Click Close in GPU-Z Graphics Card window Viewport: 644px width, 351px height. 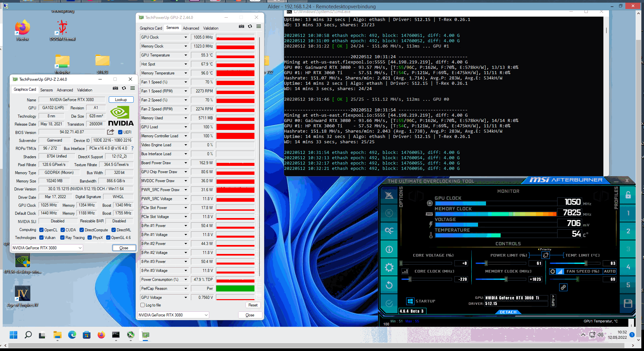point(124,248)
